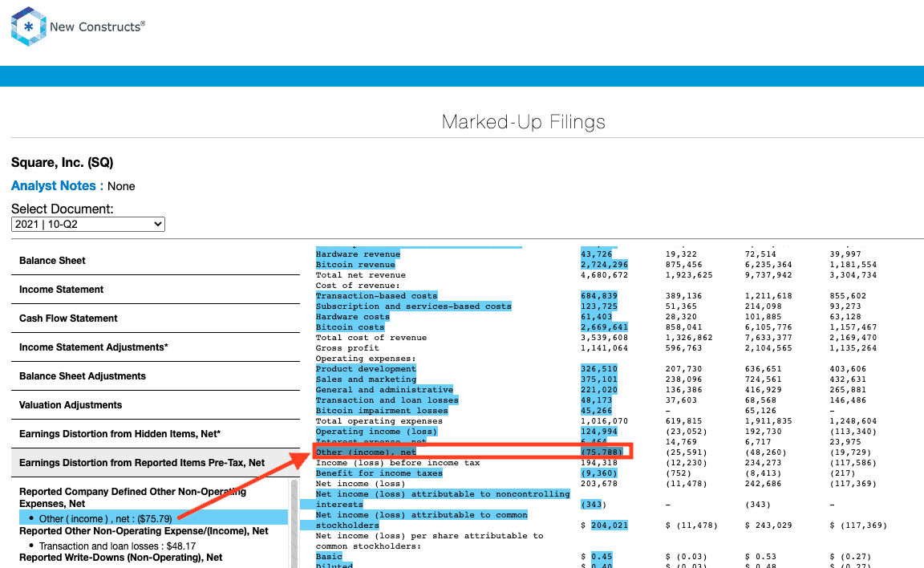Select Income Statement Adjustments section

(156, 347)
